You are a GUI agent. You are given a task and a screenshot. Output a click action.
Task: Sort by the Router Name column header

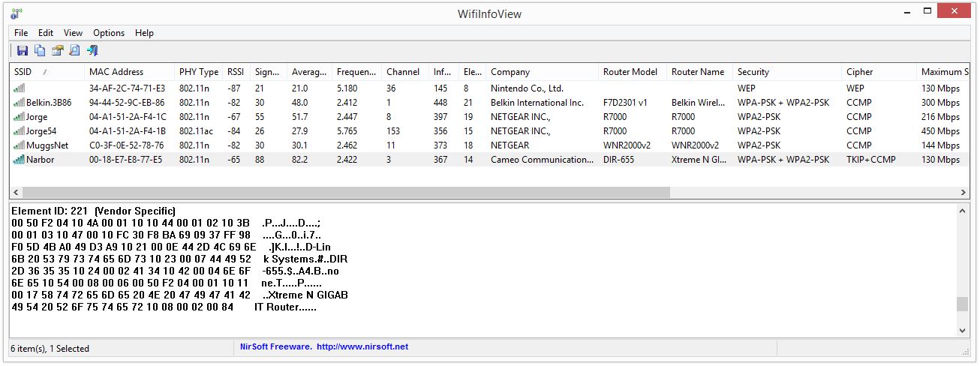click(699, 72)
